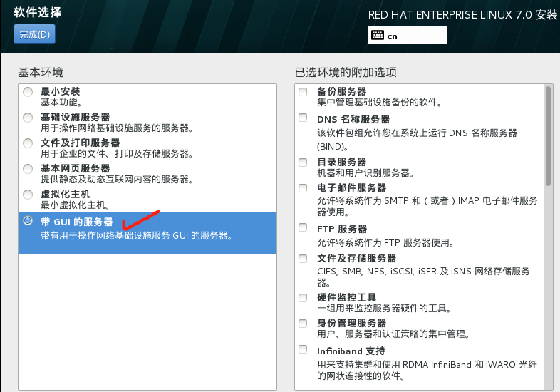
Task: Click description 集中管理基础设施备份的软件。
Action: click(x=380, y=103)
